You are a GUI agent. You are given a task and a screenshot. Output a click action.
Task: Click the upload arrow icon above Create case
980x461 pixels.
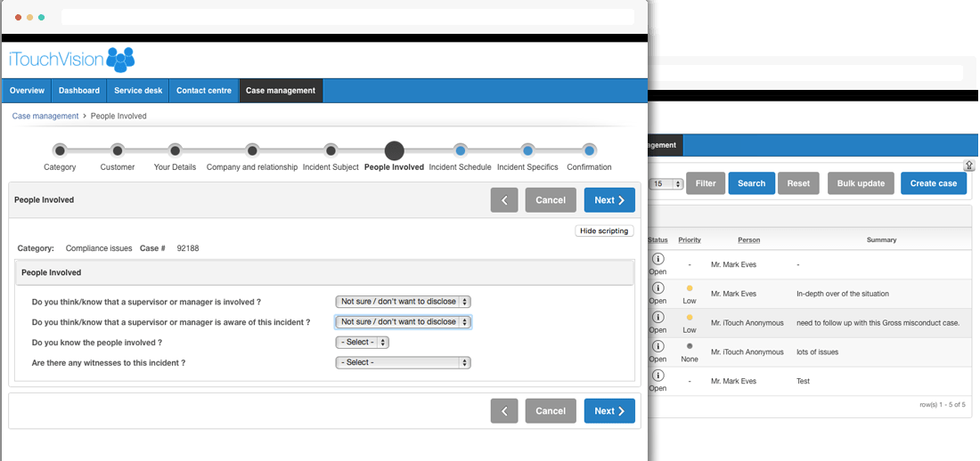(969, 166)
